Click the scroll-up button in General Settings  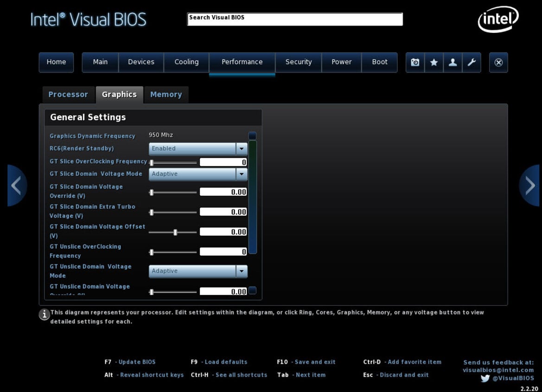(x=252, y=135)
